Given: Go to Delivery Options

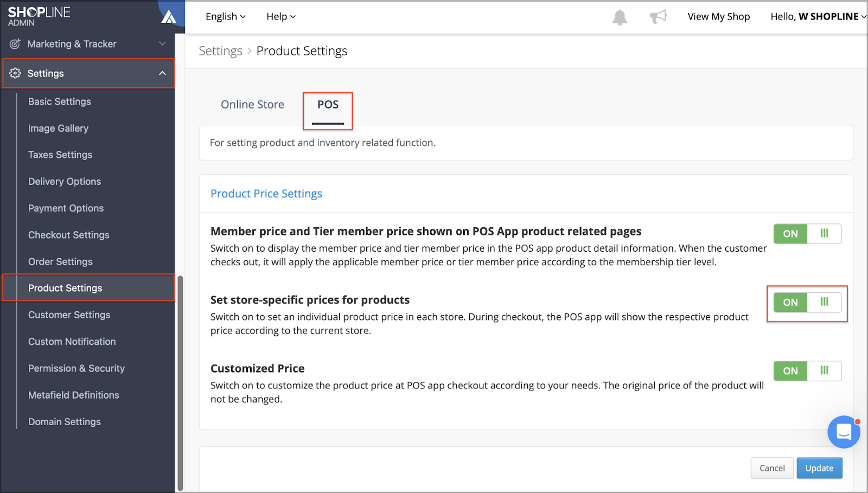Looking at the screenshot, I should [65, 182].
